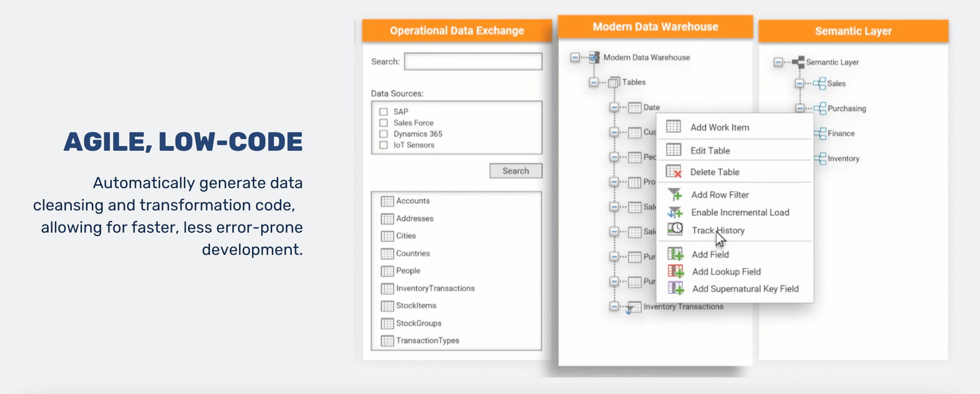Click into the Search text field
980x394 pixels.
pyautogui.click(x=473, y=62)
